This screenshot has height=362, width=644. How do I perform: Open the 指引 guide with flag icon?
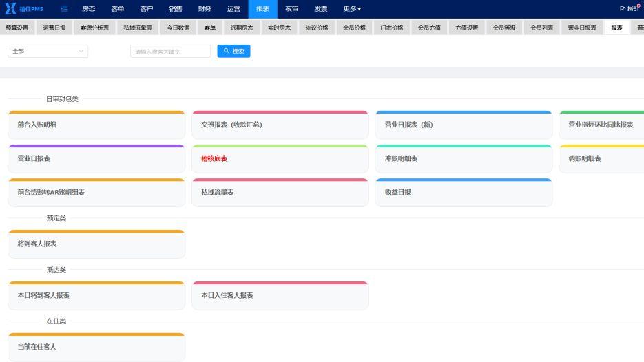(630, 8)
